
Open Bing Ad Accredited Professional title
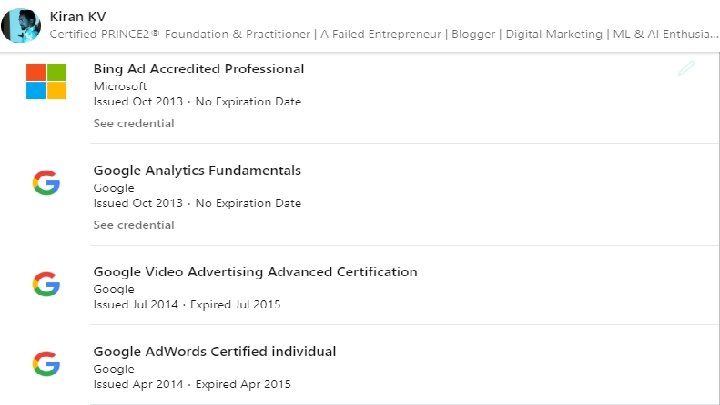[198, 69]
